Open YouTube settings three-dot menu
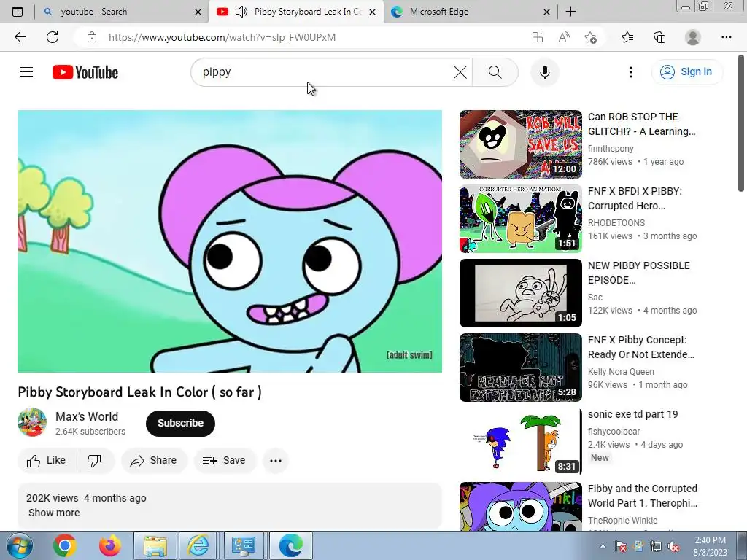 [631, 72]
